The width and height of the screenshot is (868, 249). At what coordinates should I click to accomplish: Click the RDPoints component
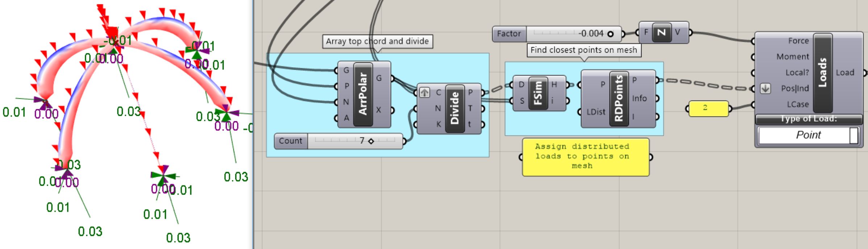(x=619, y=98)
